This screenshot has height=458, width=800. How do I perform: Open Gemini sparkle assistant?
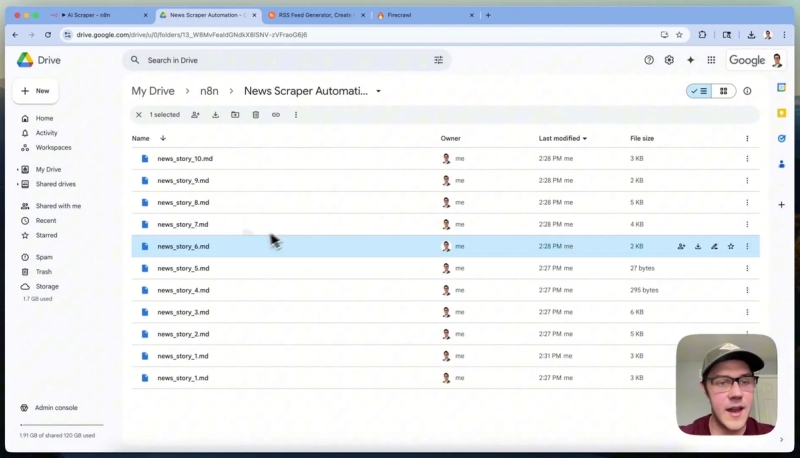point(690,60)
